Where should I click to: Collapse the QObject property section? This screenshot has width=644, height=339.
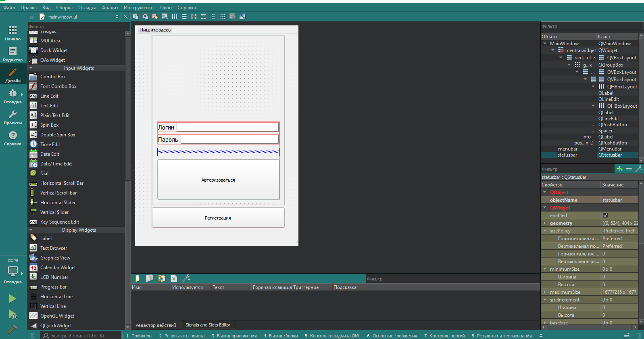(x=545, y=193)
